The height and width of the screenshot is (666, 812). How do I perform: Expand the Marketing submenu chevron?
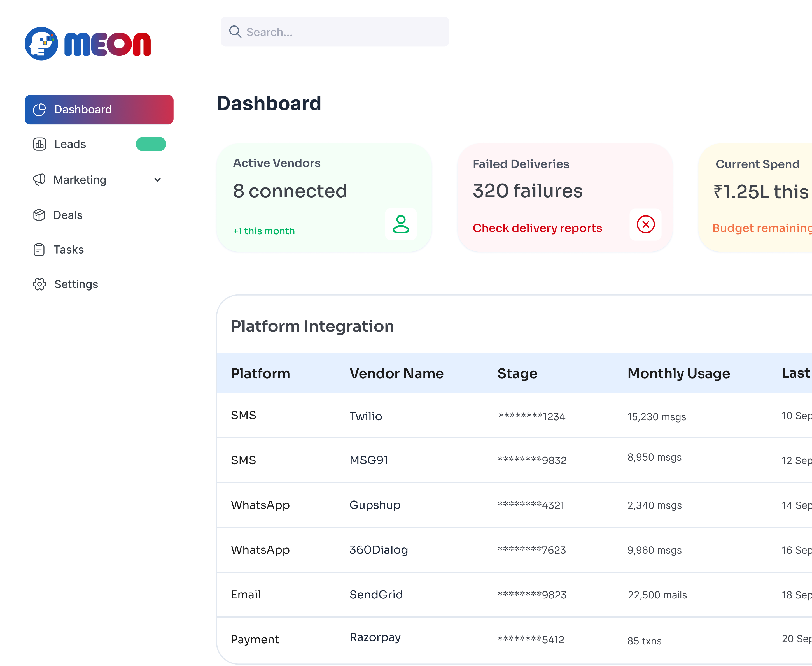point(158,180)
